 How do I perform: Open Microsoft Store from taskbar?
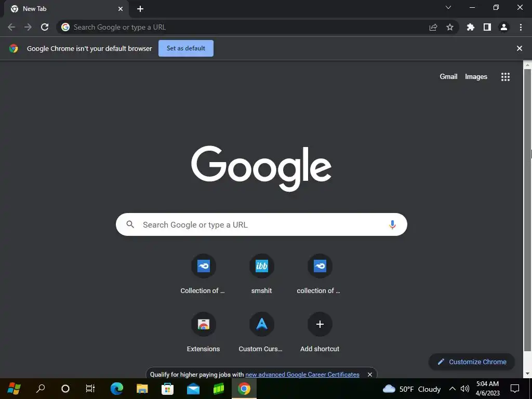tap(168, 389)
